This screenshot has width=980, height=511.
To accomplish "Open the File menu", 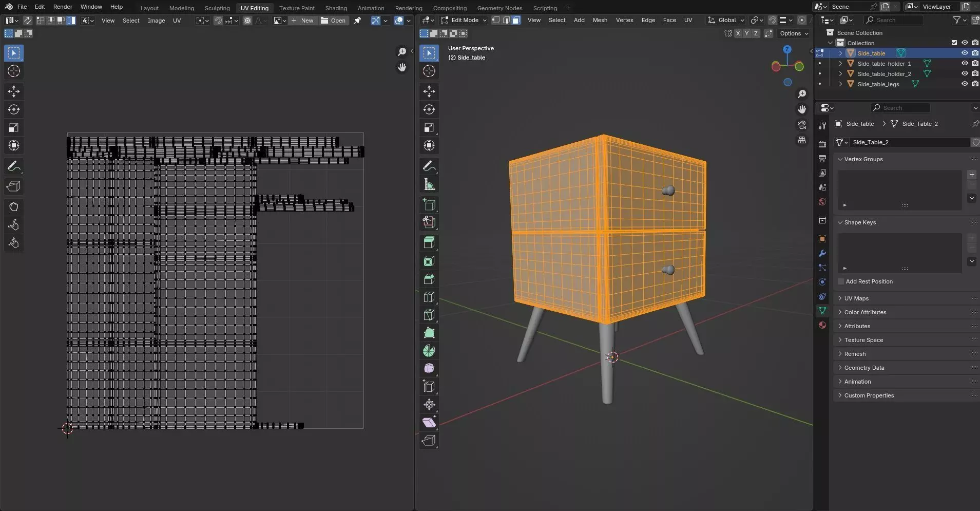I will click(22, 7).
